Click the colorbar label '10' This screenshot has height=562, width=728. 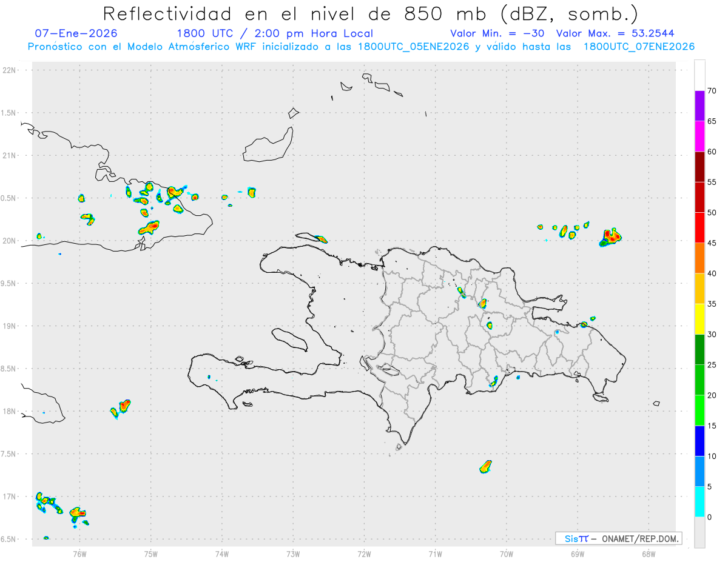click(712, 456)
